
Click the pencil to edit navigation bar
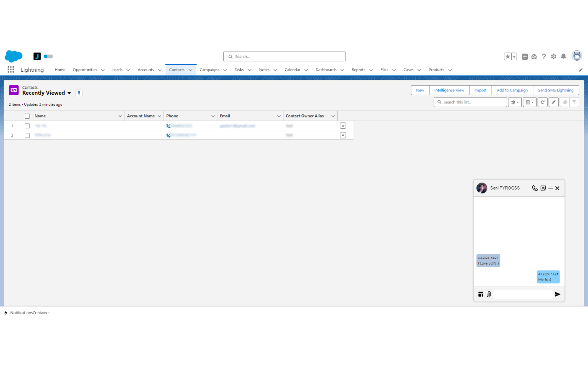(581, 70)
